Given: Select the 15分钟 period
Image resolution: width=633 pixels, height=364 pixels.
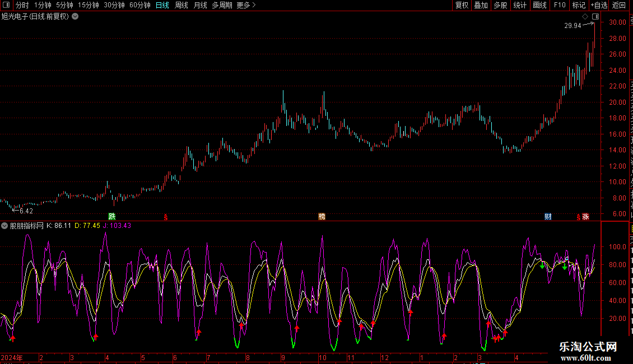Looking at the screenshot, I should click(89, 5).
